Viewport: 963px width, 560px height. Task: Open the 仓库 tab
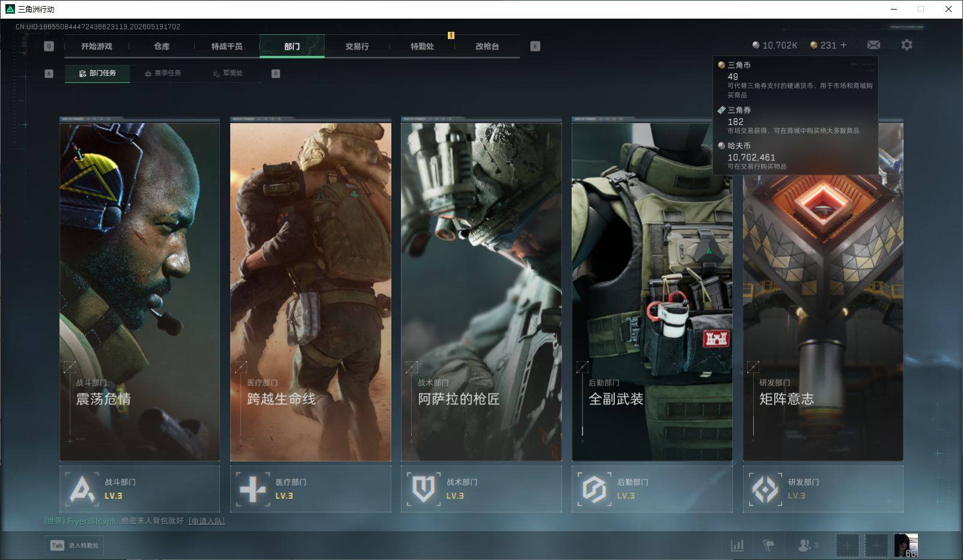point(162,46)
